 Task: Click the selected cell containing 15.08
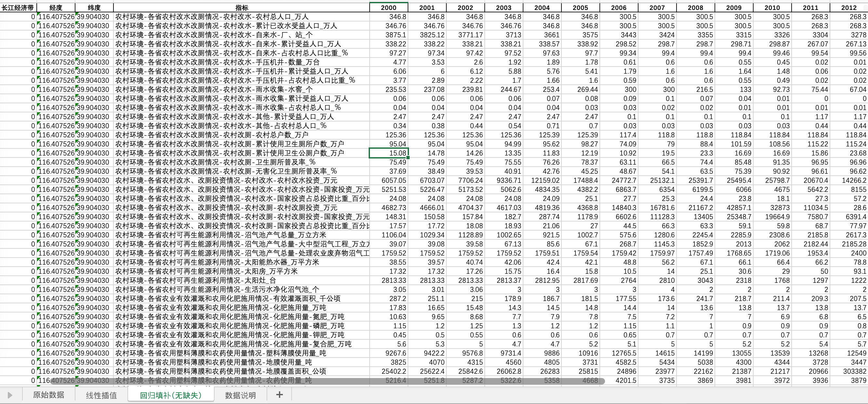click(x=389, y=153)
